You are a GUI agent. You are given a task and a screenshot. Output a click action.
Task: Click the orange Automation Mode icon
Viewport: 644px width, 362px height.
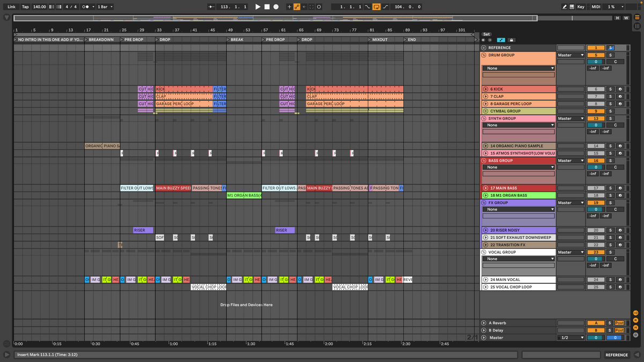(297, 7)
